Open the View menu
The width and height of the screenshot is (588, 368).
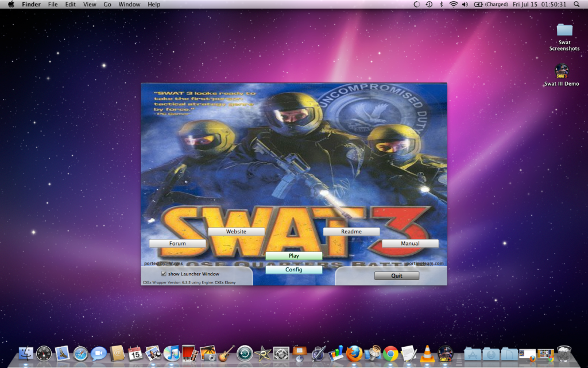click(x=90, y=5)
